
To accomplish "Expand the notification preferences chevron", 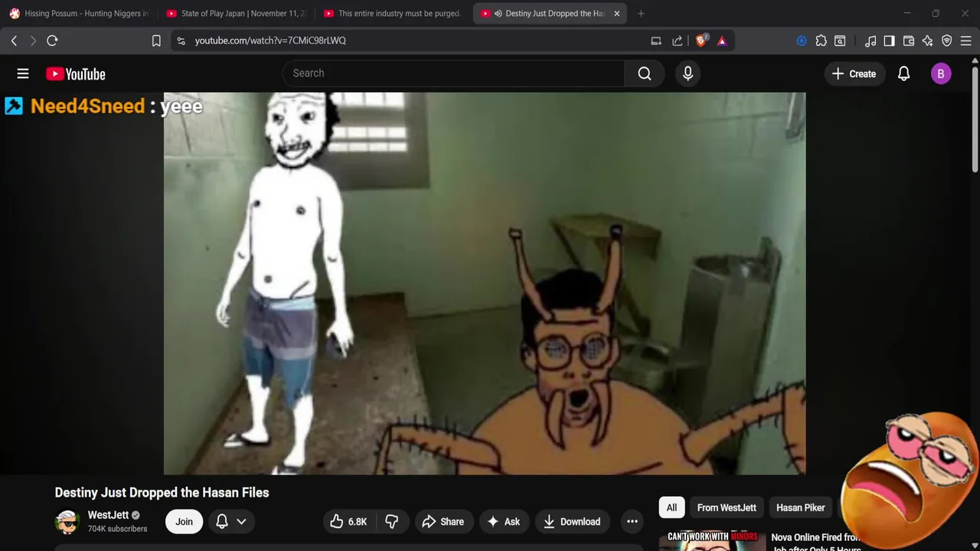I will 241,522.
